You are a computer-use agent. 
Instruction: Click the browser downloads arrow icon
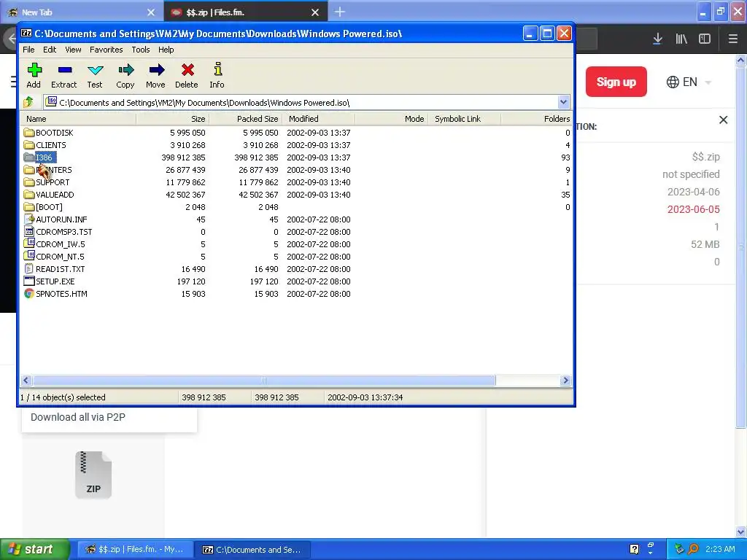pyautogui.click(x=657, y=39)
